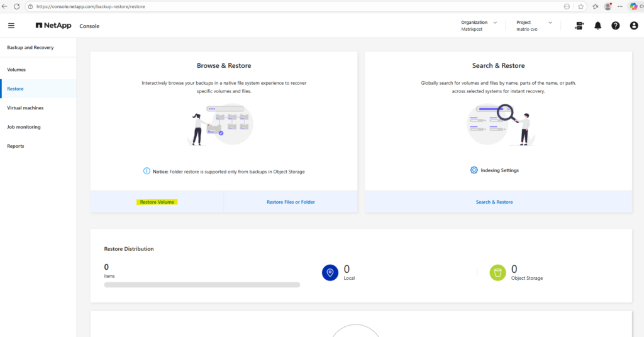Open the help question mark icon

pyautogui.click(x=616, y=26)
